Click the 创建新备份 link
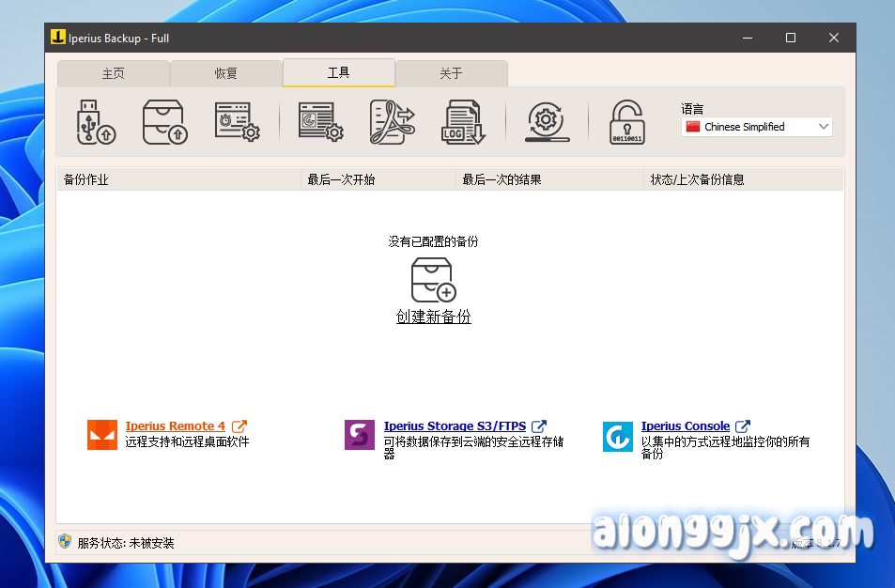The image size is (895, 588). (x=433, y=317)
